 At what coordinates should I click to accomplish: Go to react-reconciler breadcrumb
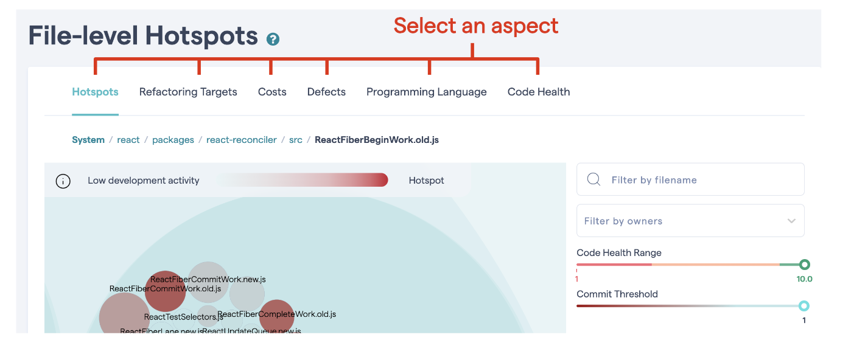242,140
